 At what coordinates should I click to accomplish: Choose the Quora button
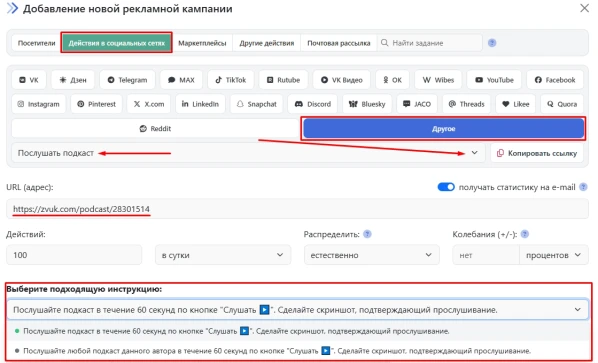click(x=562, y=104)
